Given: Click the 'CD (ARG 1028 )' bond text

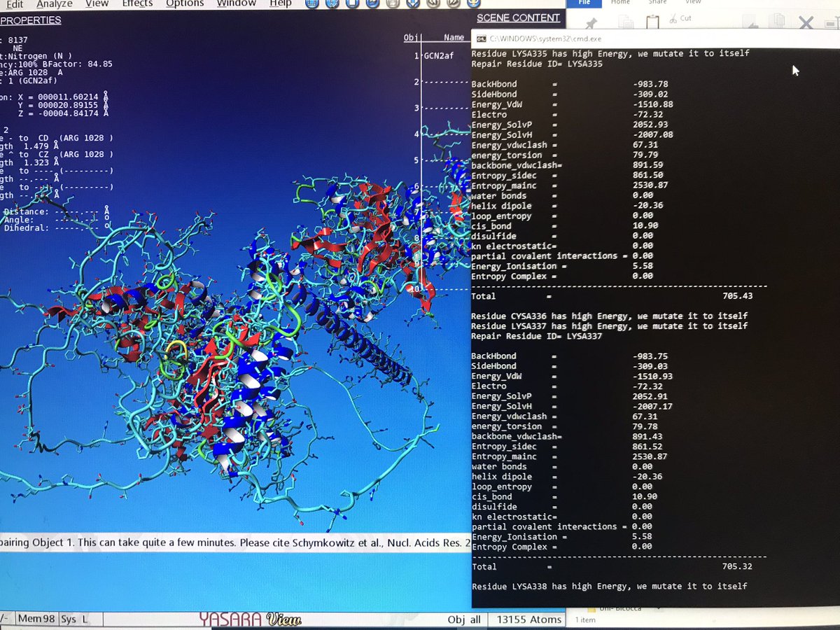Looking at the screenshot, I should click(76, 136).
